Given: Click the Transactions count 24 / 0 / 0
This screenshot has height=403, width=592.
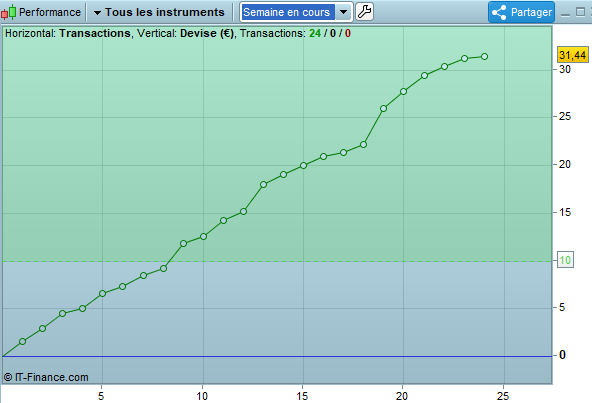Looking at the screenshot, I should (330, 33).
